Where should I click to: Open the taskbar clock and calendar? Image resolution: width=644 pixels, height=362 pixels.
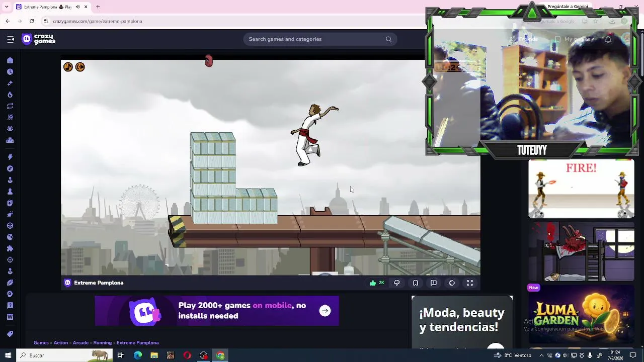point(615,355)
